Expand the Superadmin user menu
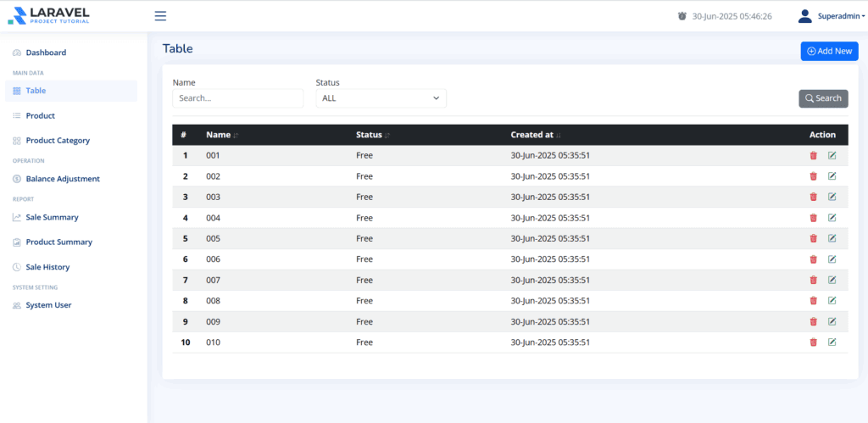868x423 pixels. [x=831, y=16]
